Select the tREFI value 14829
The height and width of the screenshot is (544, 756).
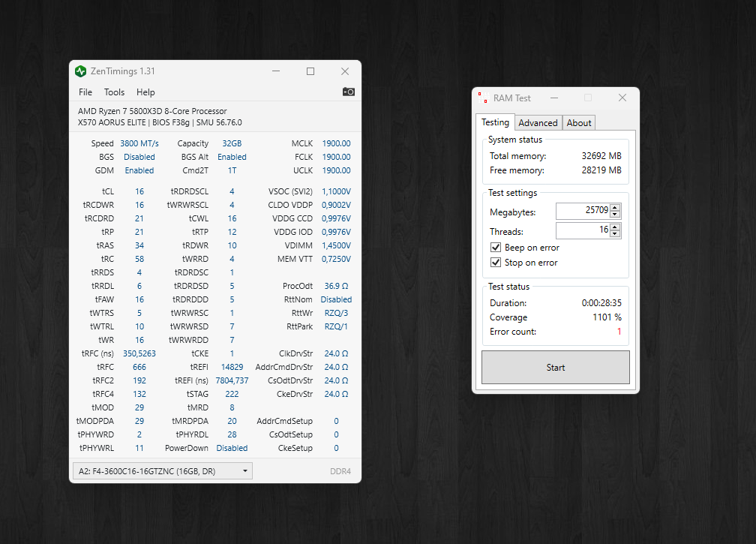pyautogui.click(x=232, y=367)
